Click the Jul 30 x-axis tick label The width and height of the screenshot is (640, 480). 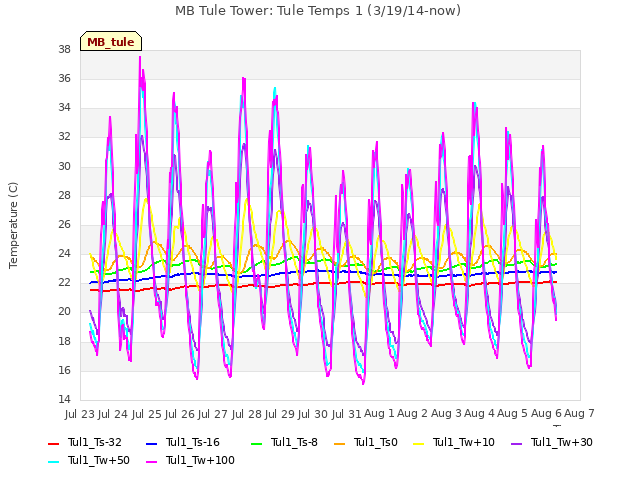313,414
